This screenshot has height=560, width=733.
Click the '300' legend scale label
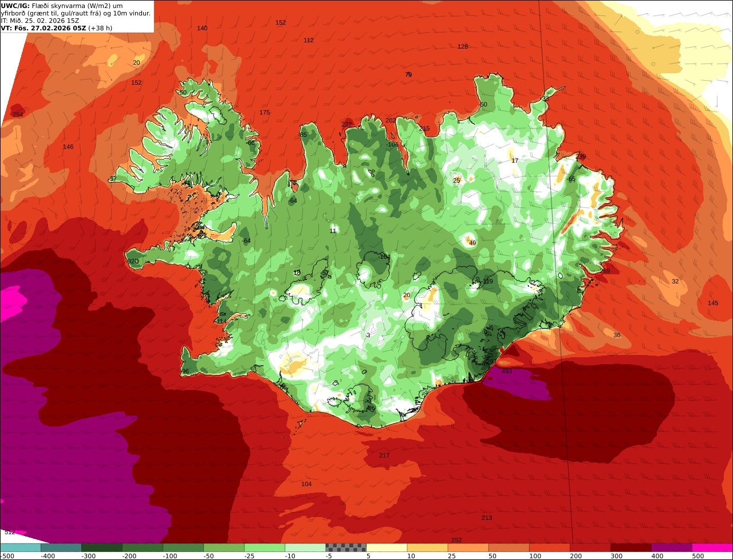[617, 556]
